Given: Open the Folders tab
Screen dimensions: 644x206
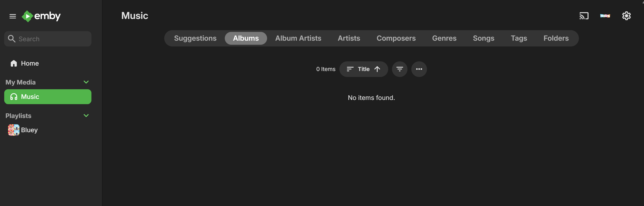Looking at the screenshot, I should (x=556, y=38).
